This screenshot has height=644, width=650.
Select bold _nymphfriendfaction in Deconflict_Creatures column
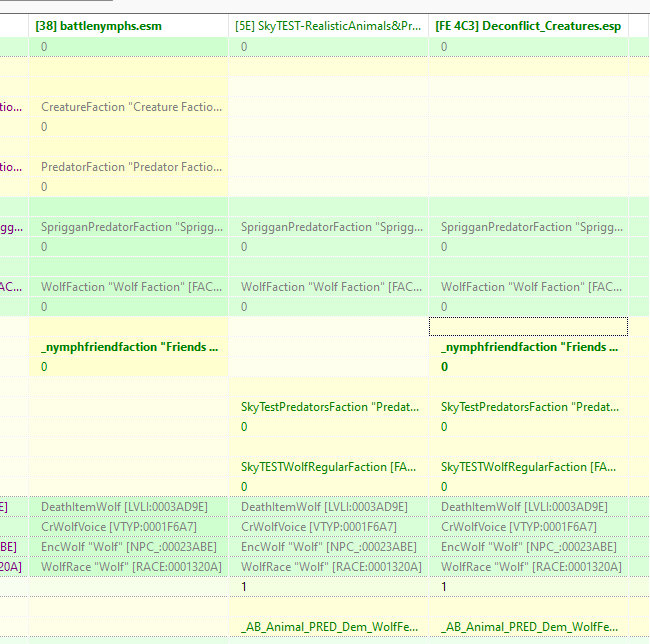click(529, 347)
